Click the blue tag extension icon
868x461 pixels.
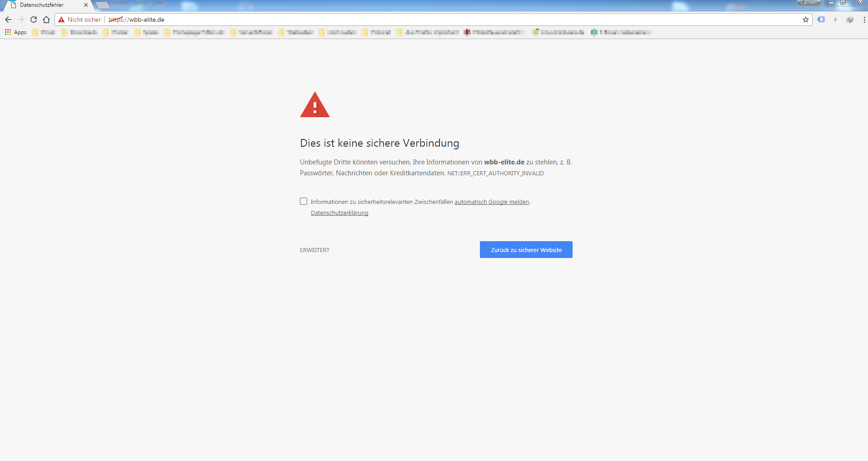821,20
